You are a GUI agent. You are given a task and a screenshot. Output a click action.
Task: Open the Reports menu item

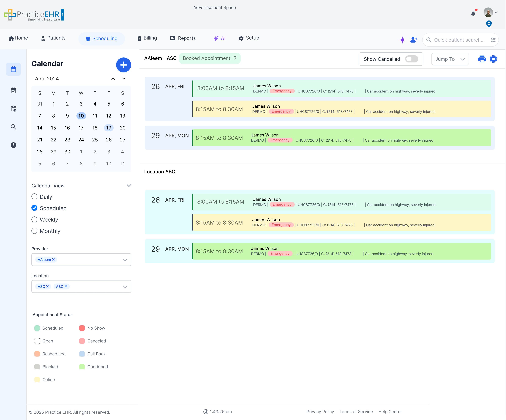point(183,38)
